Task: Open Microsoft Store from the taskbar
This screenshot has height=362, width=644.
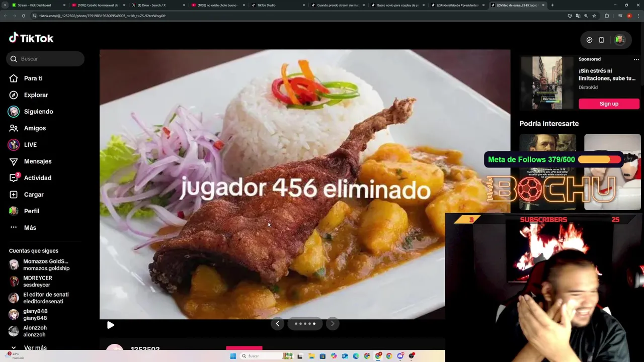Action: click(x=323, y=356)
